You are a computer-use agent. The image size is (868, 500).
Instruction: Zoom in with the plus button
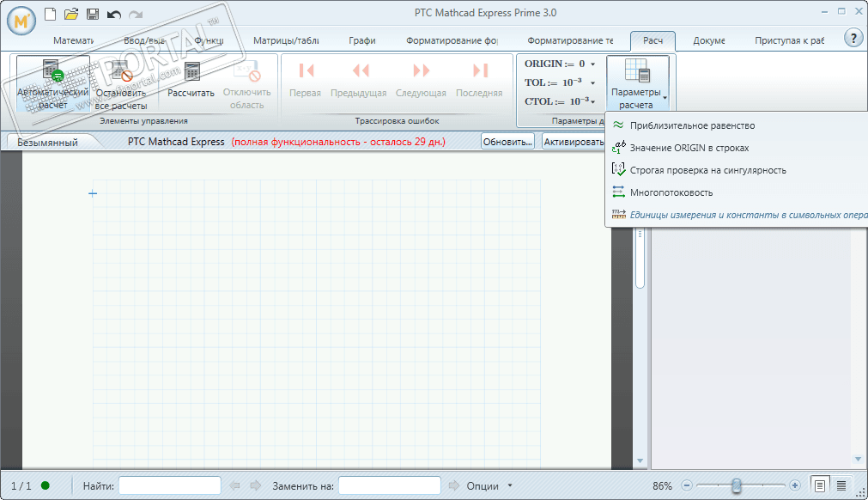coord(795,485)
